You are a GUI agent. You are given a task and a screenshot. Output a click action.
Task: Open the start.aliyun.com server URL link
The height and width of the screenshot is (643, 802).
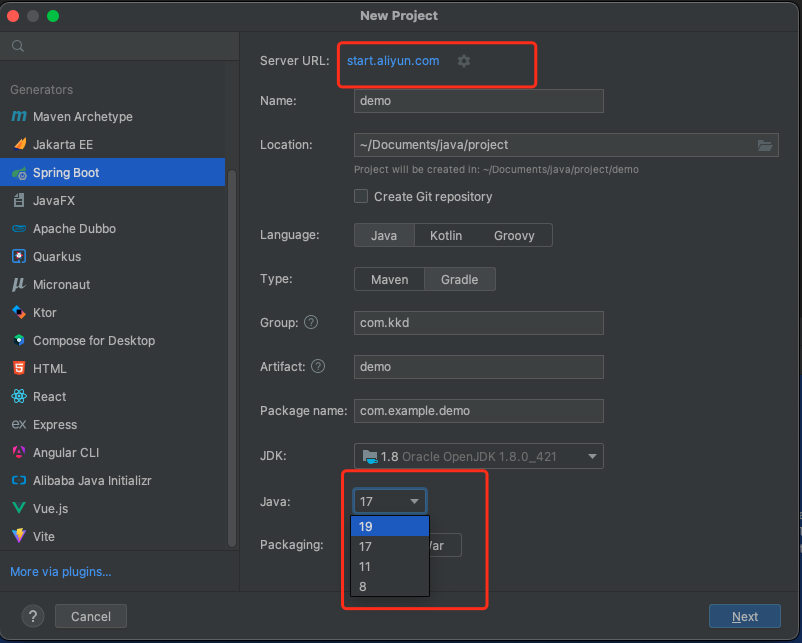pyautogui.click(x=393, y=61)
